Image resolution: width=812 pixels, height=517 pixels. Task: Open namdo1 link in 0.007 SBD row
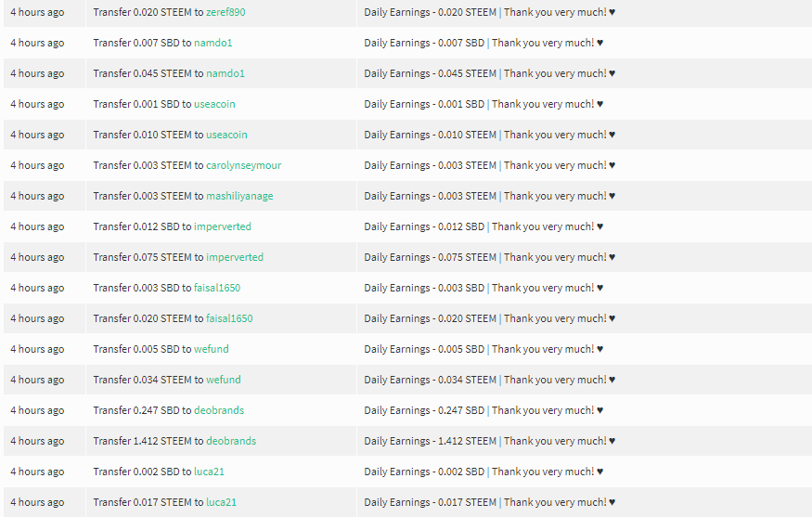point(213,43)
